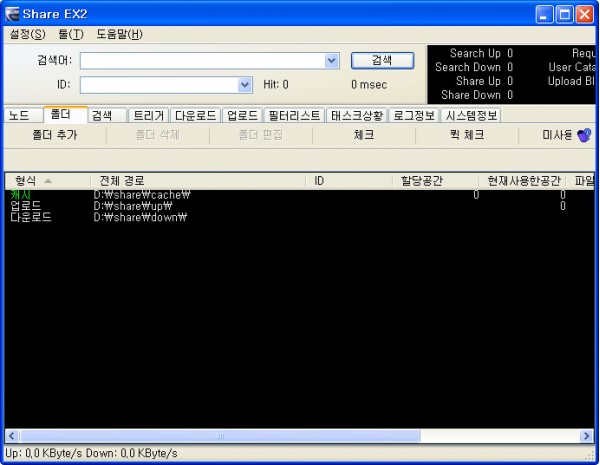Image resolution: width=600 pixels, height=465 pixels.
Task: Click the path D:\share\up\
Action: point(133,206)
